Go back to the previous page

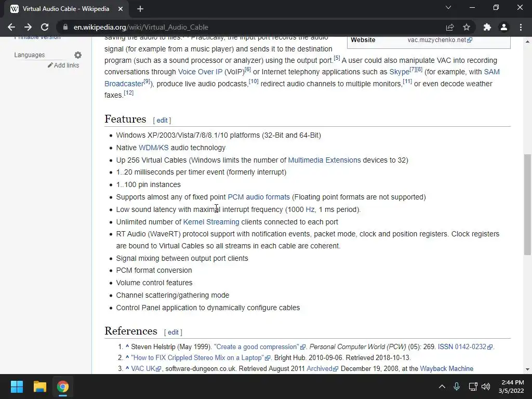point(11,27)
